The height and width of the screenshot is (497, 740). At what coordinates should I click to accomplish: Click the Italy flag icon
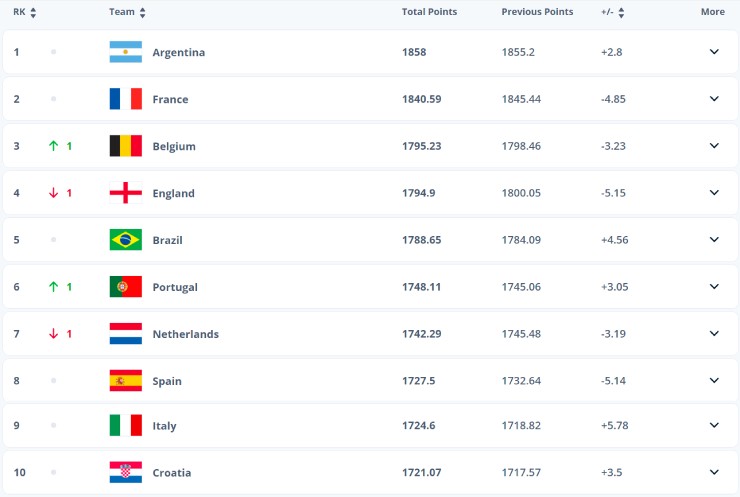click(x=125, y=425)
